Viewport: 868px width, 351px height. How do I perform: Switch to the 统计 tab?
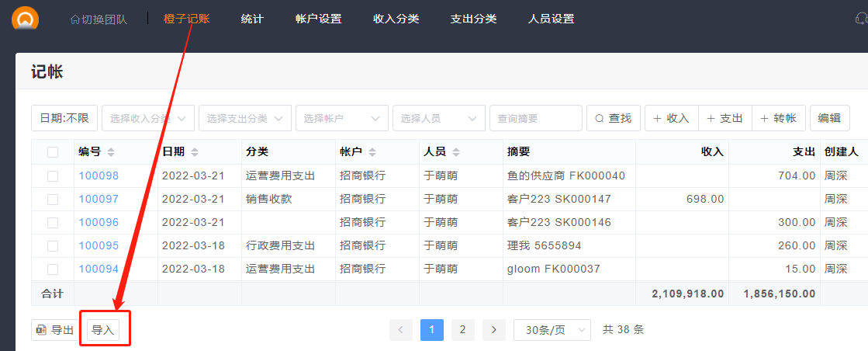pos(252,19)
